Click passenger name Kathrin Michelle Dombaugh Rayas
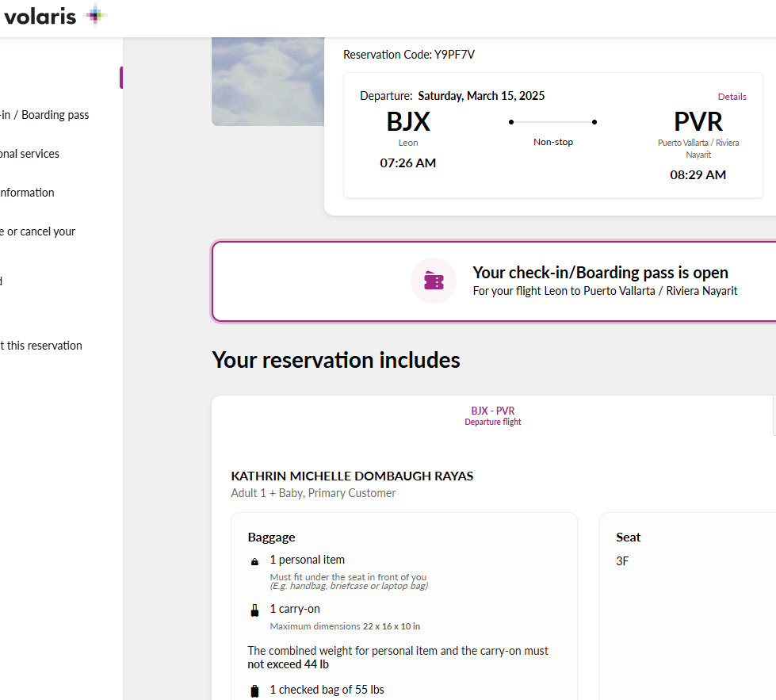 tap(352, 476)
